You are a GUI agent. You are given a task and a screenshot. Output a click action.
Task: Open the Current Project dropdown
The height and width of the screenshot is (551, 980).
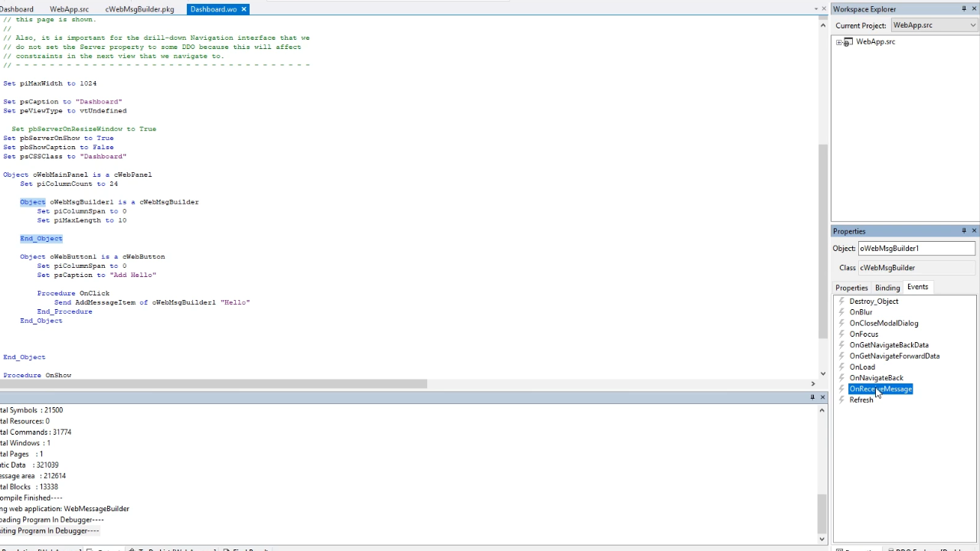point(972,25)
